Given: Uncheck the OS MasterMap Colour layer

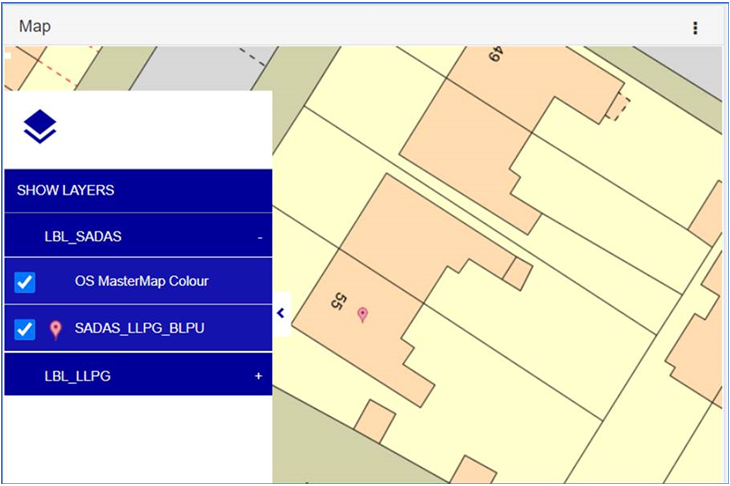Looking at the screenshot, I should (25, 282).
